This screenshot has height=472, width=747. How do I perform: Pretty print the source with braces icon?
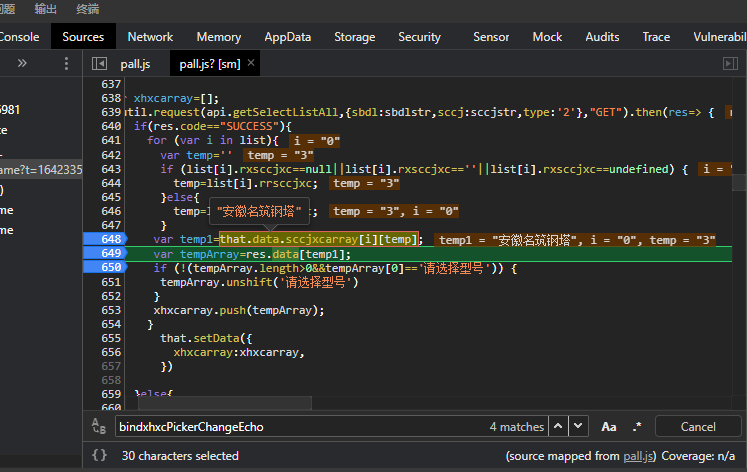[99, 455]
